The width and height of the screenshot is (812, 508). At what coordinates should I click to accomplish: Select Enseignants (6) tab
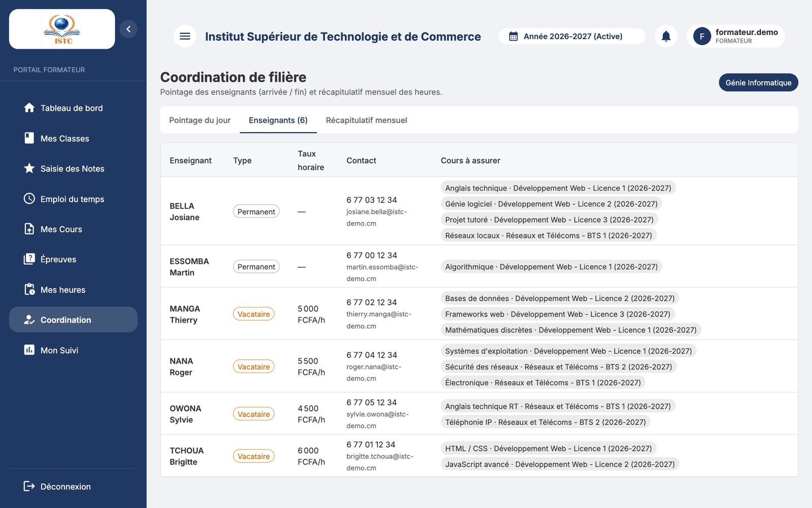(278, 120)
